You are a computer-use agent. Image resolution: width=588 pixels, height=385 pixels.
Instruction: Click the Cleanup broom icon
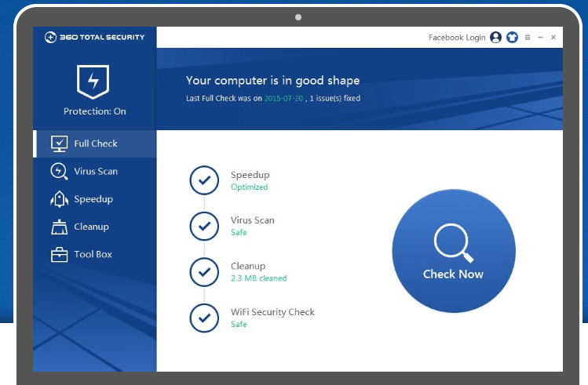click(x=59, y=227)
